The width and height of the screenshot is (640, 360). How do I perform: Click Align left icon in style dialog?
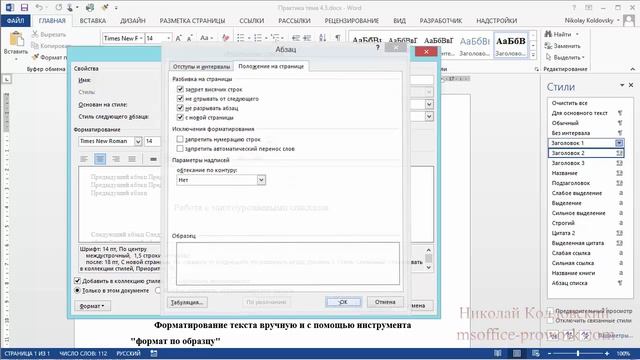point(84,159)
